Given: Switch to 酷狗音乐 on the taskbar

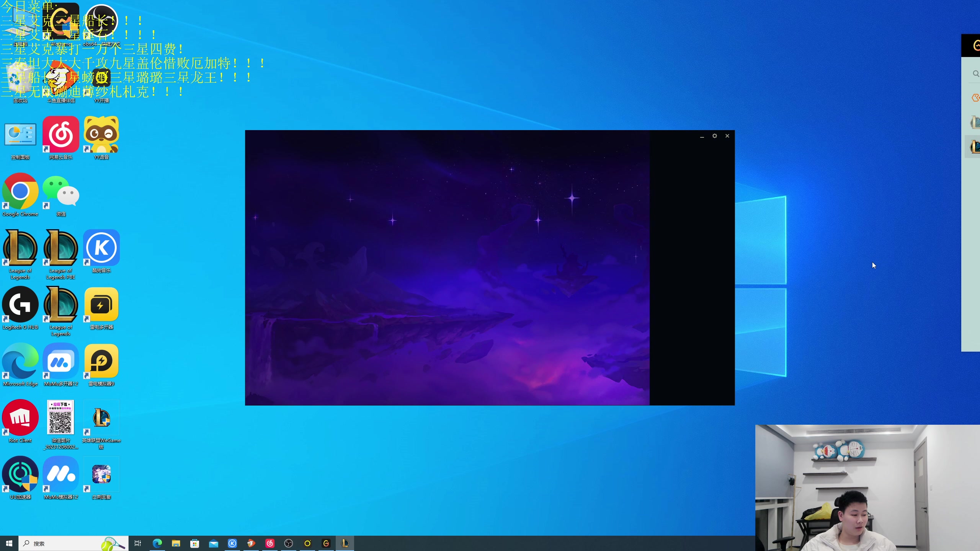Looking at the screenshot, I should [232, 543].
